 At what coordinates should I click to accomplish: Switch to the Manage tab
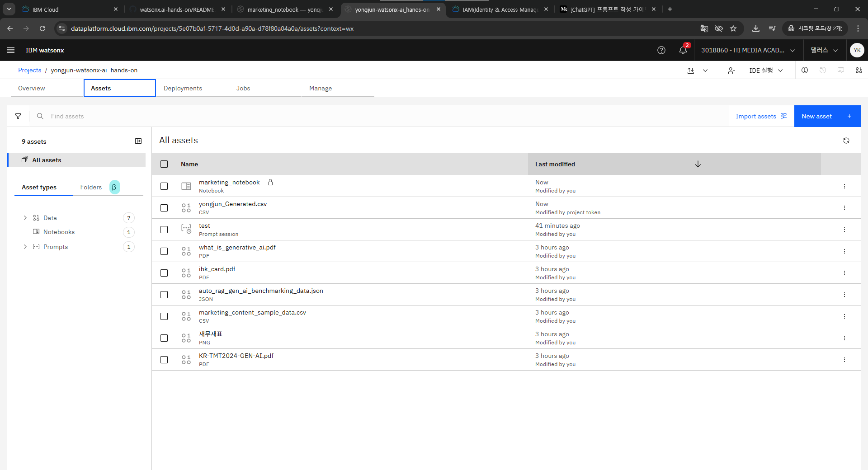pos(338,88)
